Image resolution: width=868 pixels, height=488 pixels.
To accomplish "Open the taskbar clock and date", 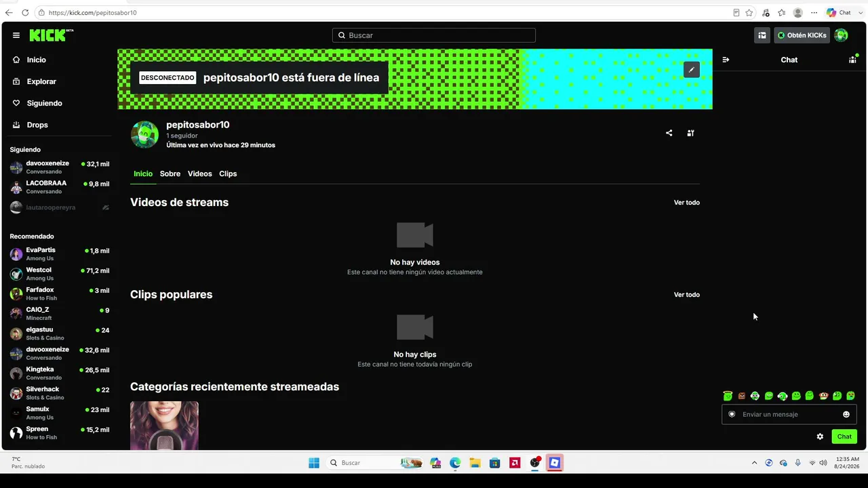I will 848,463.
